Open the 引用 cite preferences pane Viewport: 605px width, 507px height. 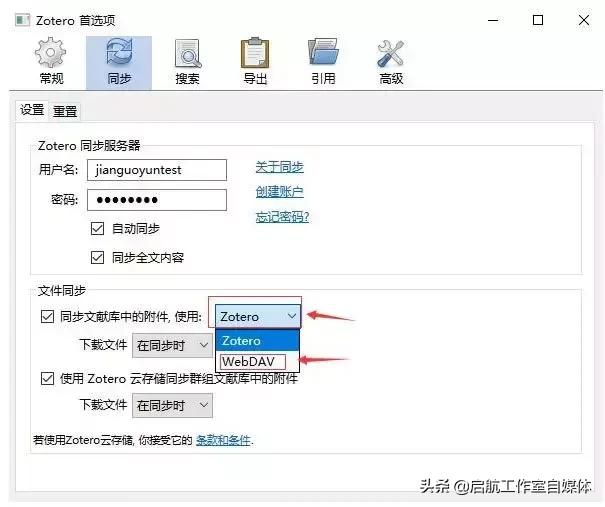[x=323, y=63]
